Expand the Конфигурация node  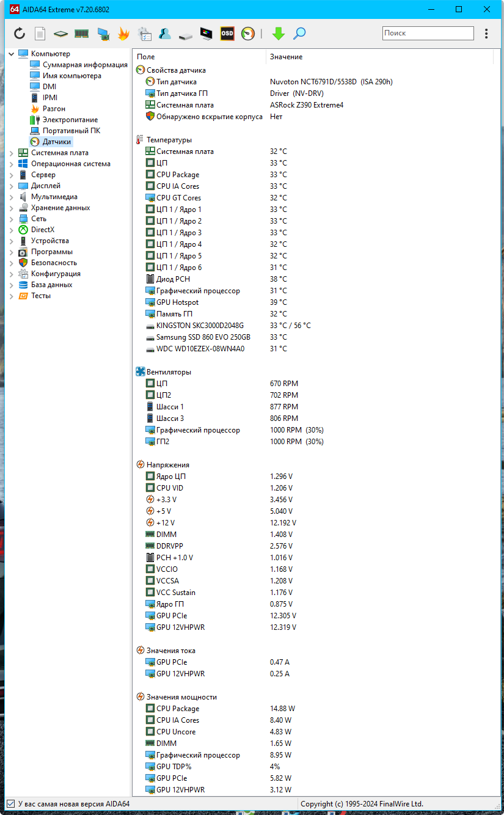click(11, 274)
